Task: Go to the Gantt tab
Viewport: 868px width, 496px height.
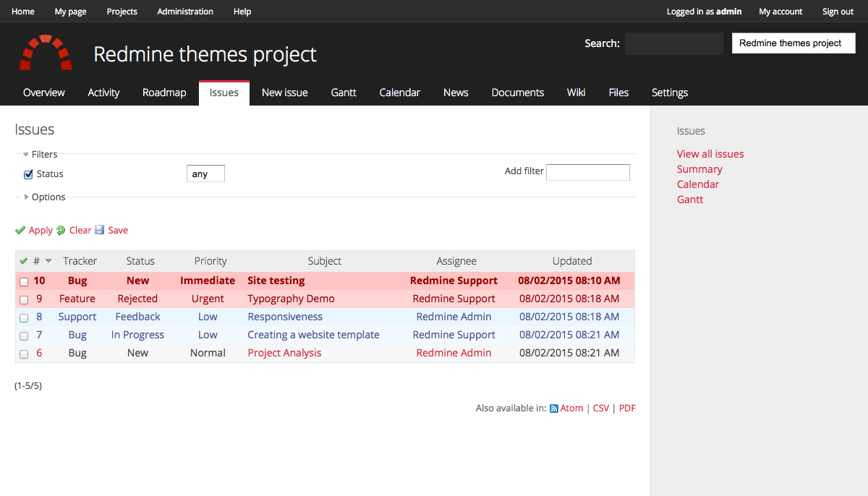Action: pos(344,93)
